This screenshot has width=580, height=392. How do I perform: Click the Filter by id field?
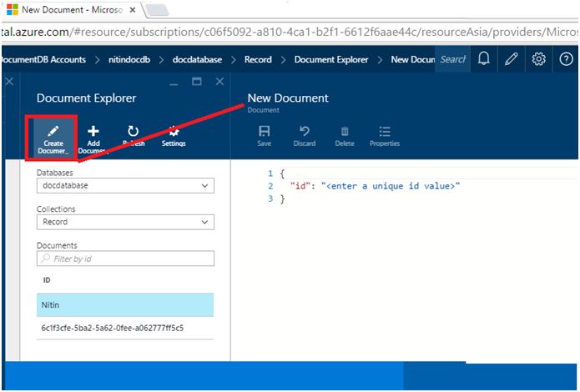125,259
